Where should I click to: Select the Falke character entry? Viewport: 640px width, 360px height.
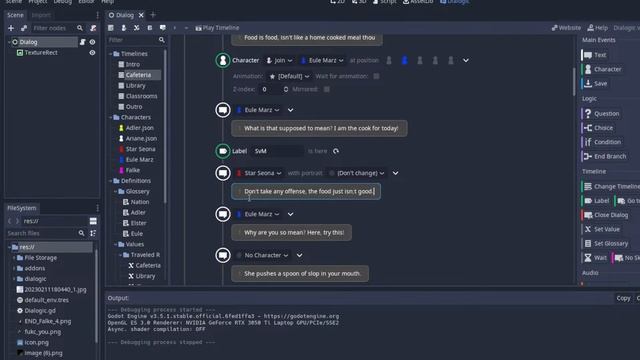pos(133,170)
